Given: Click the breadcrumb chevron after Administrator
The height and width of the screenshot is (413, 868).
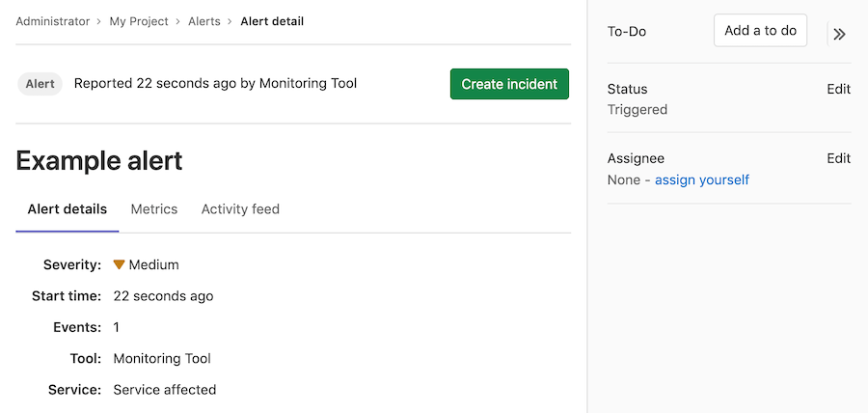Looking at the screenshot, I should (x=99, y=21).
